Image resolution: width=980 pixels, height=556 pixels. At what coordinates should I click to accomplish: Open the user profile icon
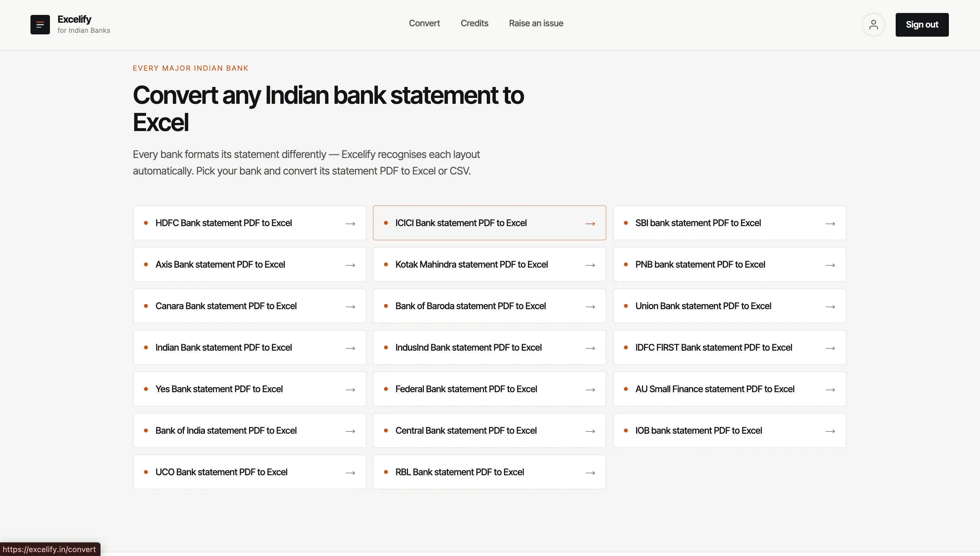click(873, 24)
